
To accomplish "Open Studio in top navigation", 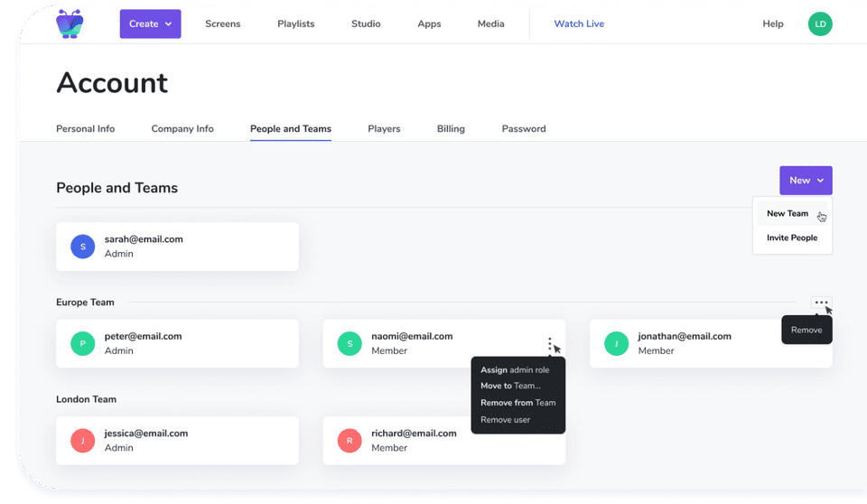I will (x=366, y=23).
